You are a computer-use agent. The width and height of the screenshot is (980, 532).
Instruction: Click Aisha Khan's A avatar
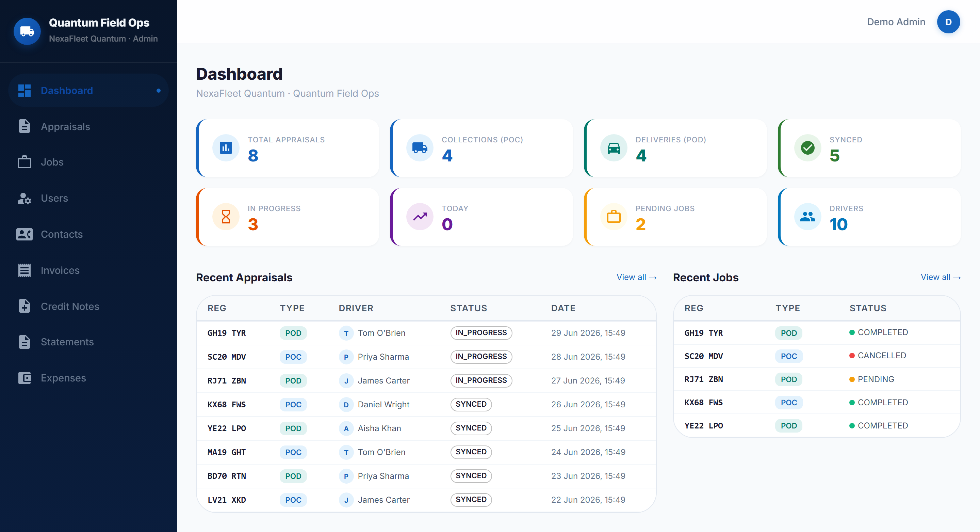tap(346, 428)
